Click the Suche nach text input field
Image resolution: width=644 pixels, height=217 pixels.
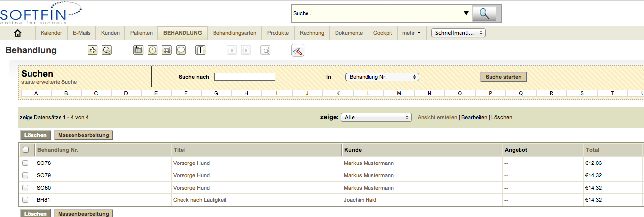click(x=244, y=77)
